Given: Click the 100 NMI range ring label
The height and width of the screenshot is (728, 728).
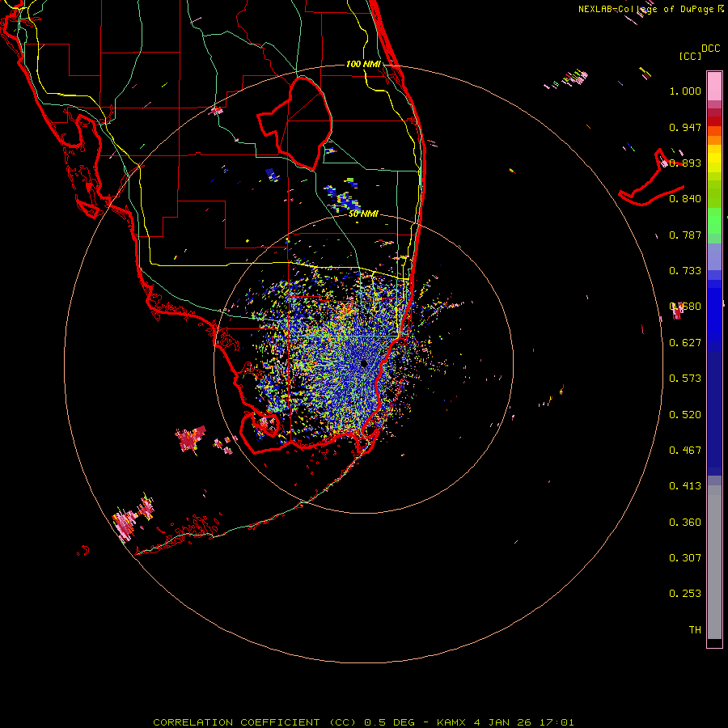Looking at the screenshot, I should [363, 64].
